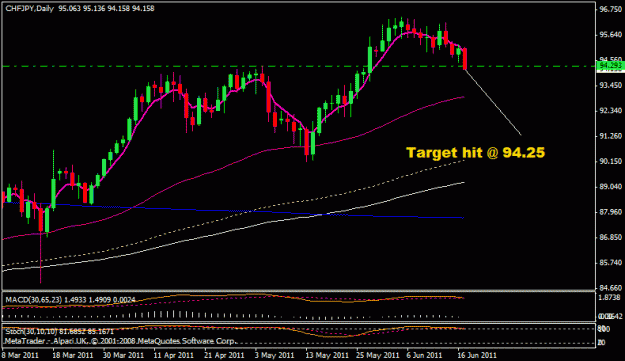Click the 1.8738 MACD scale value
This screenshot has width=625, height=361.
[x=610, y=297]
